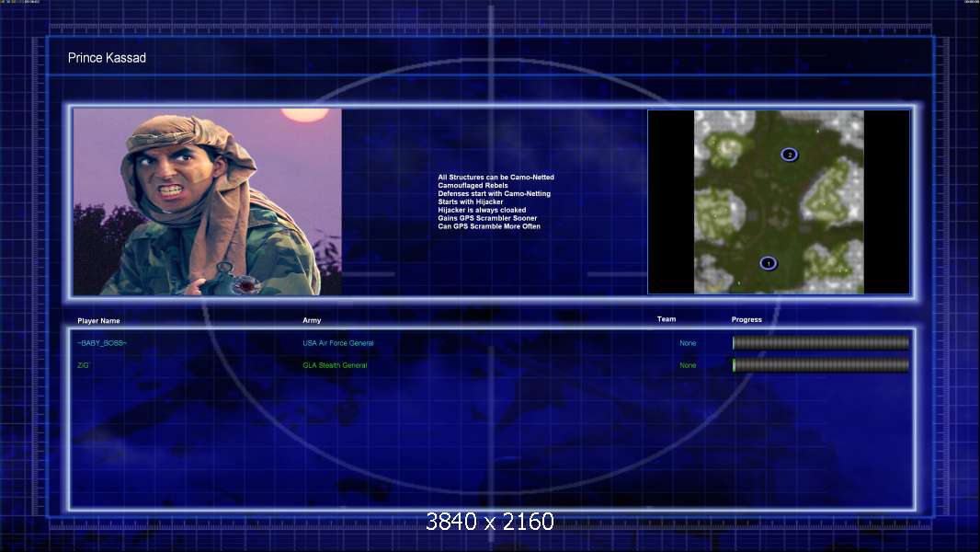Click the Team column header
Viewport: 980px width, 552px height.
[x=667, y=319]
